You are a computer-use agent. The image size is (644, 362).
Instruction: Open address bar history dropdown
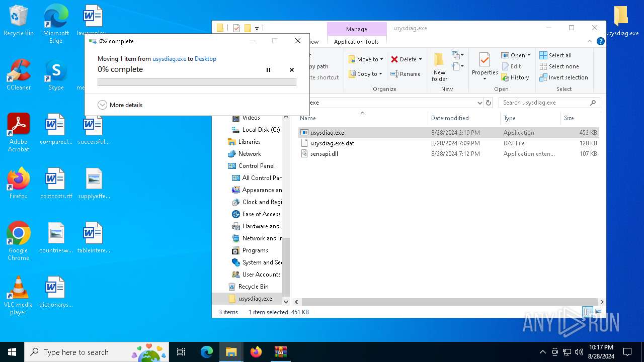pos(479,103)
